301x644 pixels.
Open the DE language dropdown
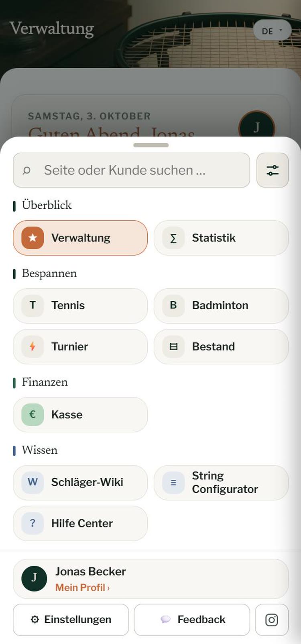tap(272, 31)
